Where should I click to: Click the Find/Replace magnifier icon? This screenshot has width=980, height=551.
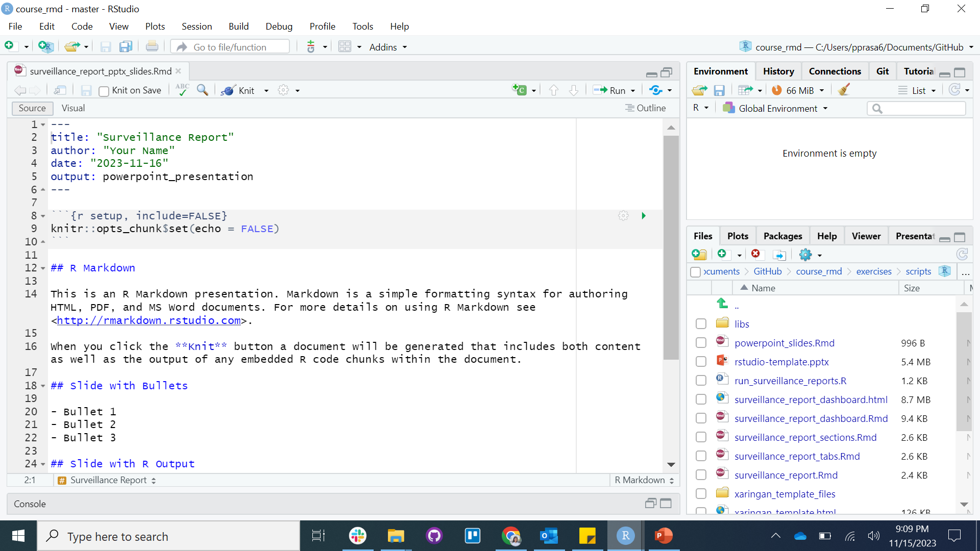coord(203,90)
